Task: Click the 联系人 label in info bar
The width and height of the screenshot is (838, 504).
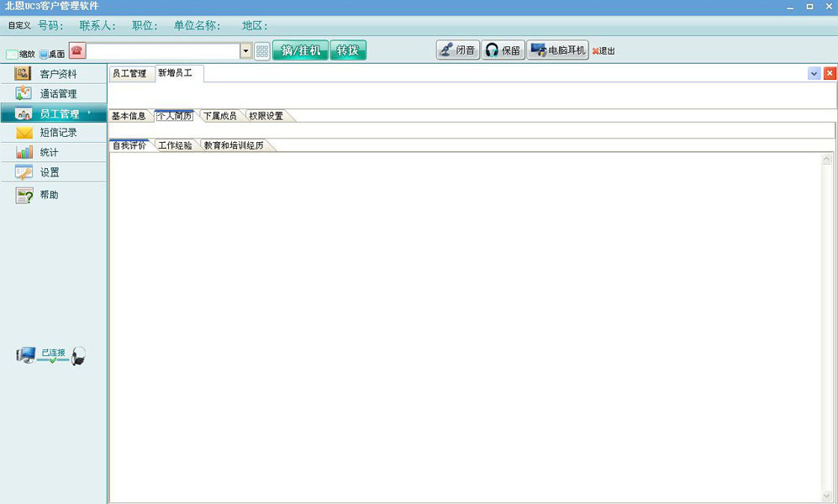Action: pyautogui.click(x=98, y=26)
